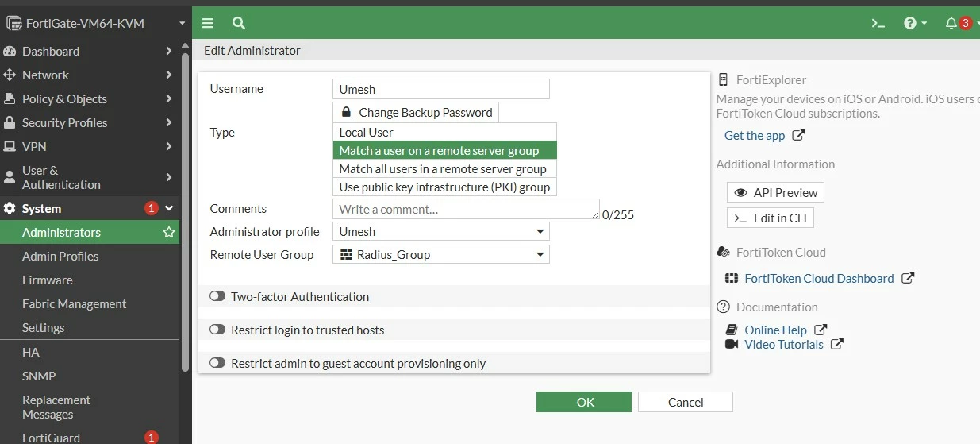This screenshot has height=444, width=980.
Task: Click the Edit in CLI button
Action: click(771, 218)
